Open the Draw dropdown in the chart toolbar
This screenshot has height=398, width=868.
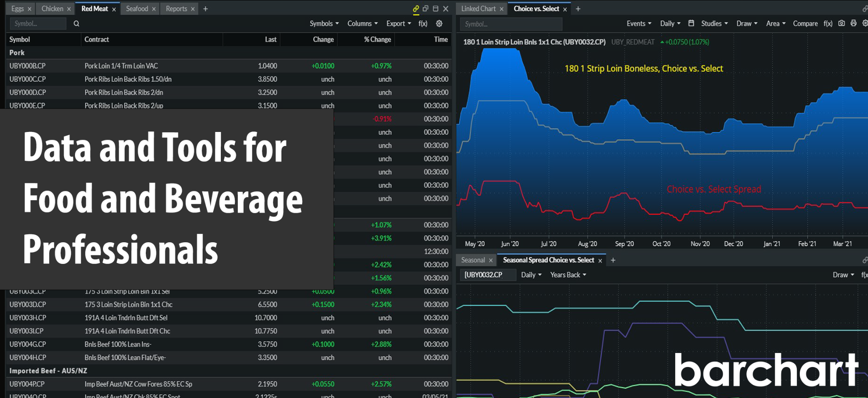(747, 24)
